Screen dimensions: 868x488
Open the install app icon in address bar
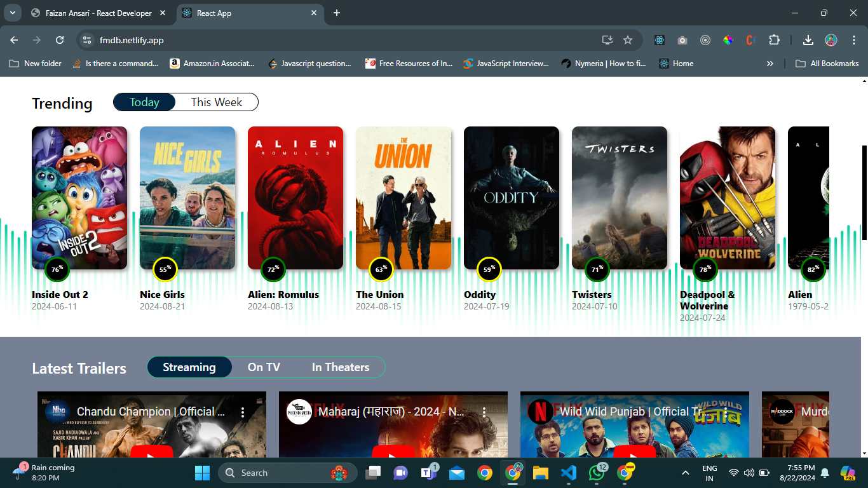607,40
